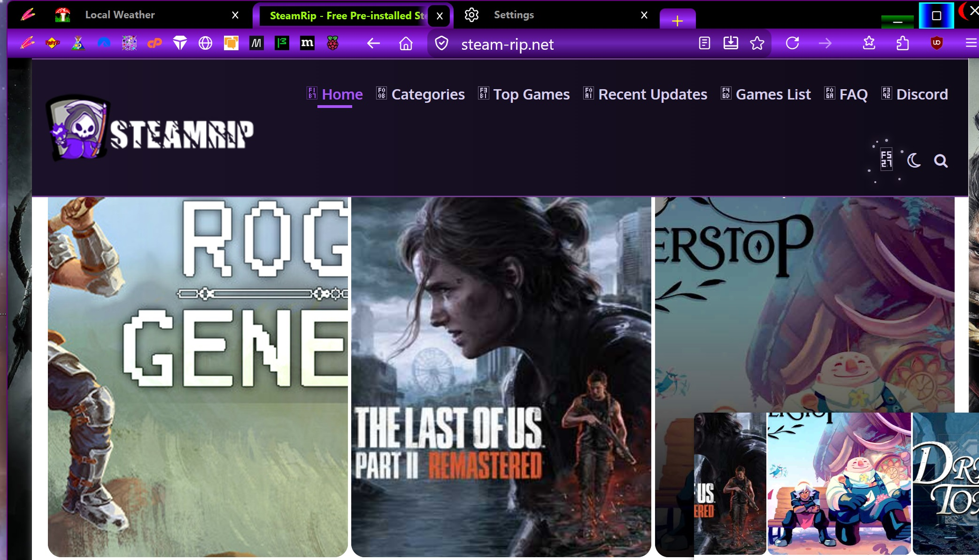
Task: Open the large purple cover ending in ERSTOP
Action: 805,304
